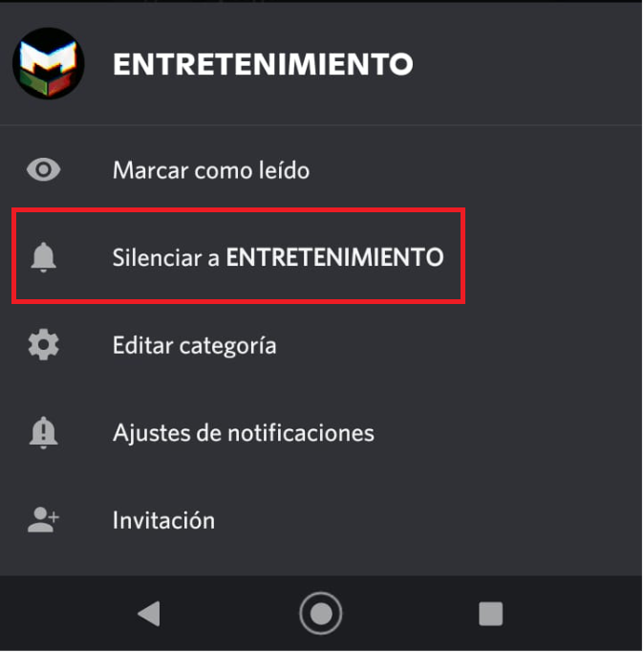The height and width of the screenshot is (652, 644).
Task: Tap the gear icon for Editar categoría
Action: coord(43,345)
